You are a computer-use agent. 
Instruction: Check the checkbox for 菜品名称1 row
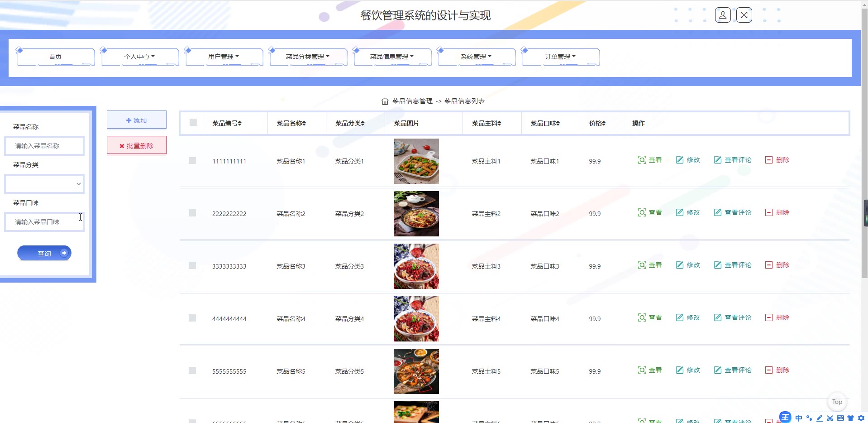pos(192,160)
